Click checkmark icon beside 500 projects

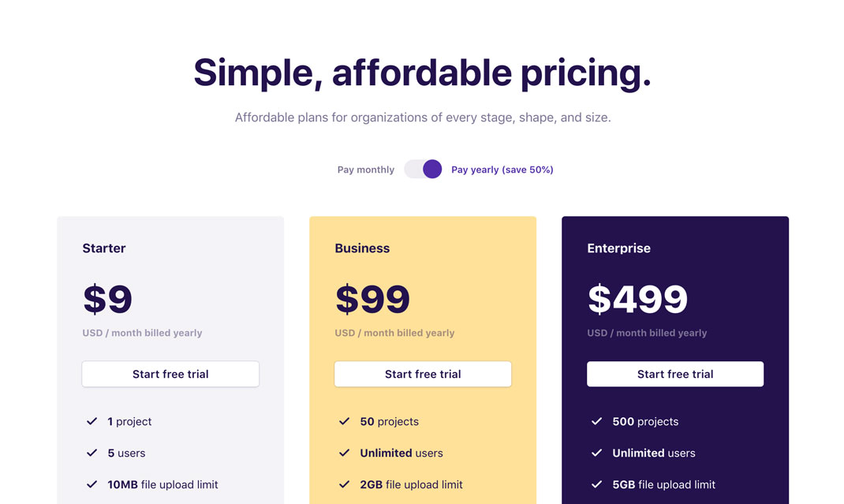pos(597,421)
